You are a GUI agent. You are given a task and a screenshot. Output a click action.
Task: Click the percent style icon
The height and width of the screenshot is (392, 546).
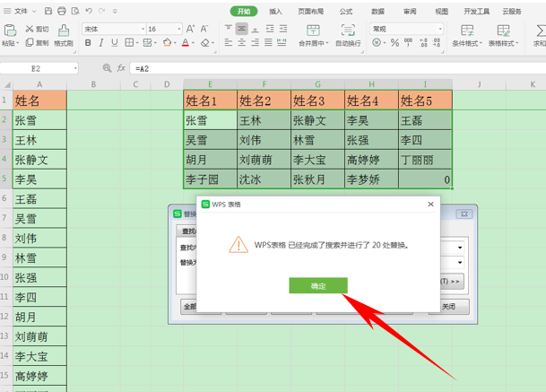click(x=394, y=43)
